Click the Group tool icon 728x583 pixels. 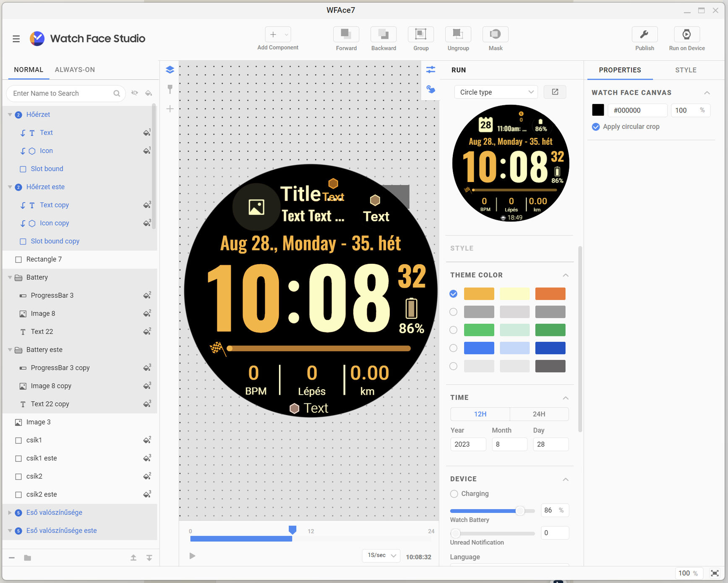click(421, 34)
